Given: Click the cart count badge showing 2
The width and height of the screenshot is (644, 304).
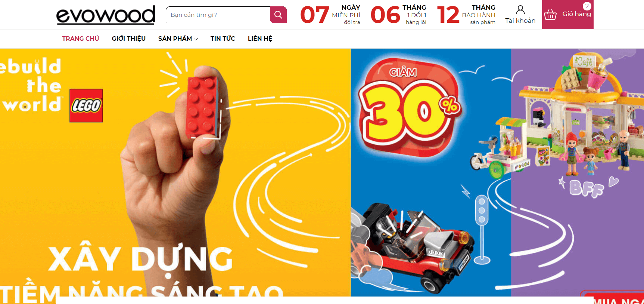Looking at the screenshot, I should [x=587, y=6].
